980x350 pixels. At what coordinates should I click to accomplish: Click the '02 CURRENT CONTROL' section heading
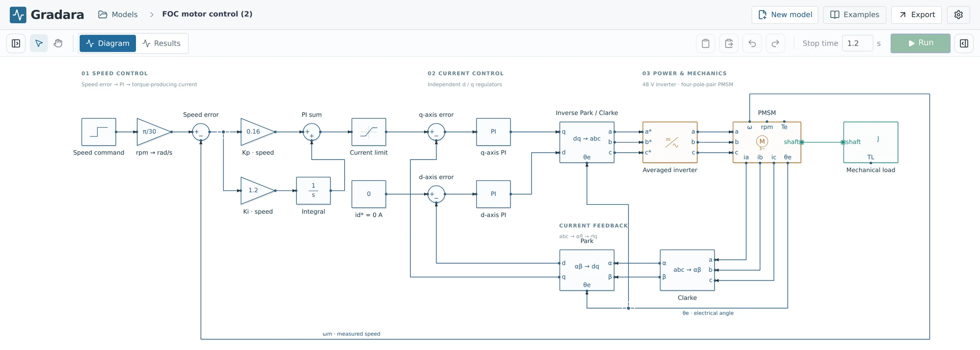(465, 73)
